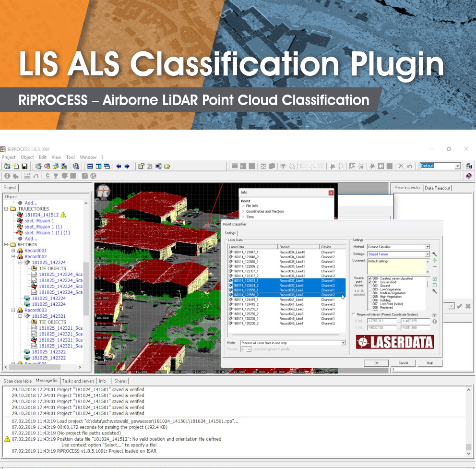Enable class 002 - Ground checkbox

370,286
